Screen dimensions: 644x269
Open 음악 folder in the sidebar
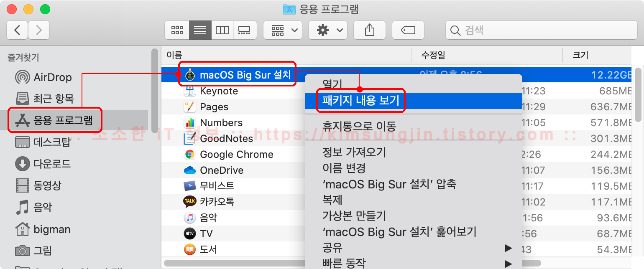tap(33, 207)
